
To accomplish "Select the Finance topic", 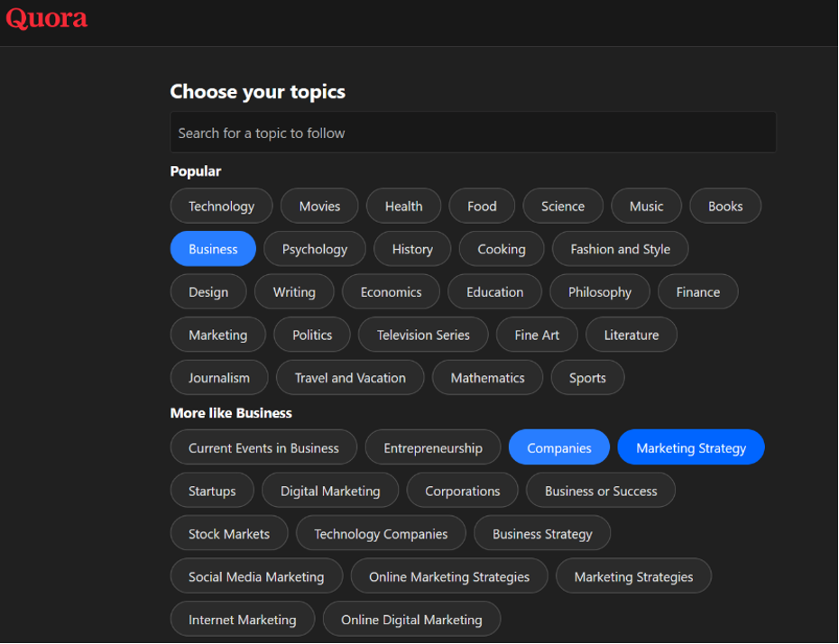I will [697, 291].
